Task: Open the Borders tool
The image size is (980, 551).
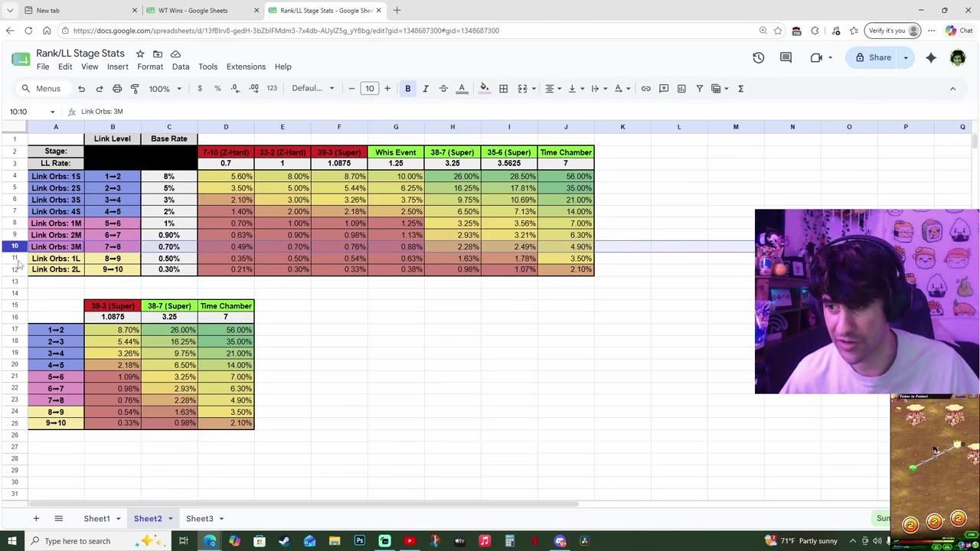Action: click(503, 89)
